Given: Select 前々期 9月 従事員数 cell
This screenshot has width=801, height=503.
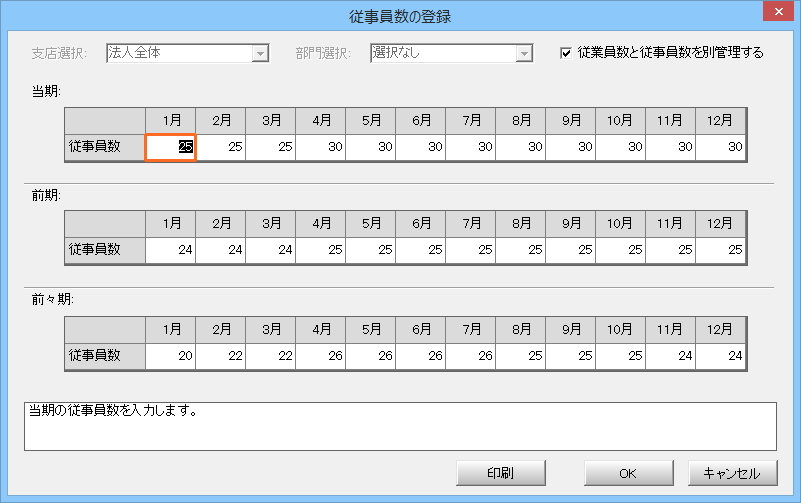Looking at the screenshot, I should (x=571, y=356).
